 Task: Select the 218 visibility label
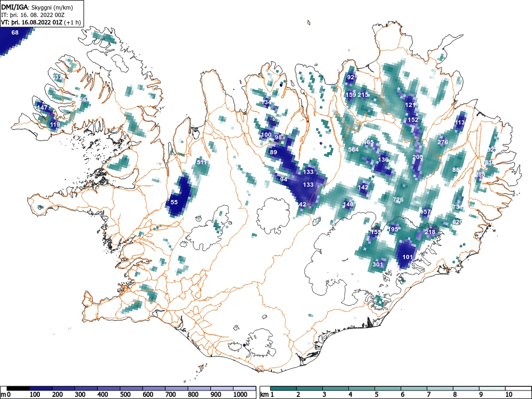(430, 232)
